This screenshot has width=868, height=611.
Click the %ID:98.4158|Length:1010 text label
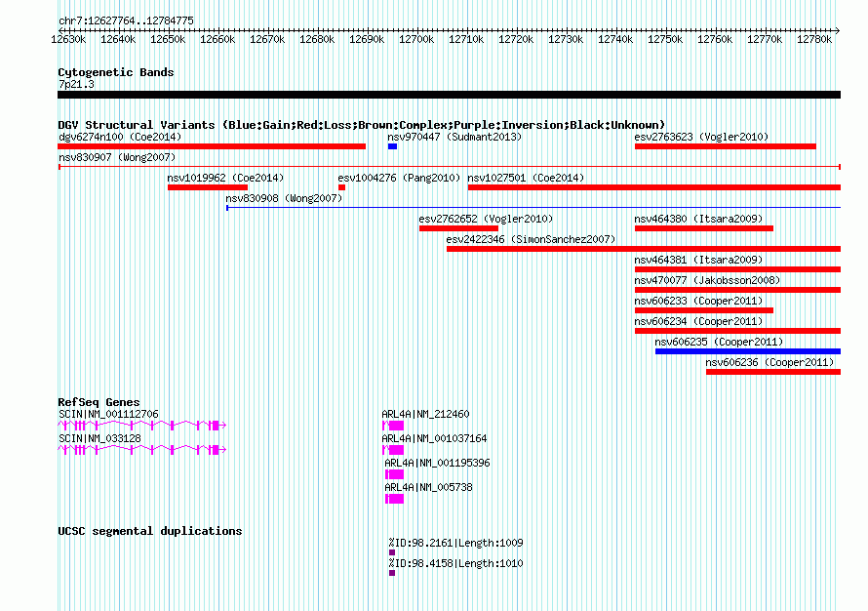pos(455,563)
